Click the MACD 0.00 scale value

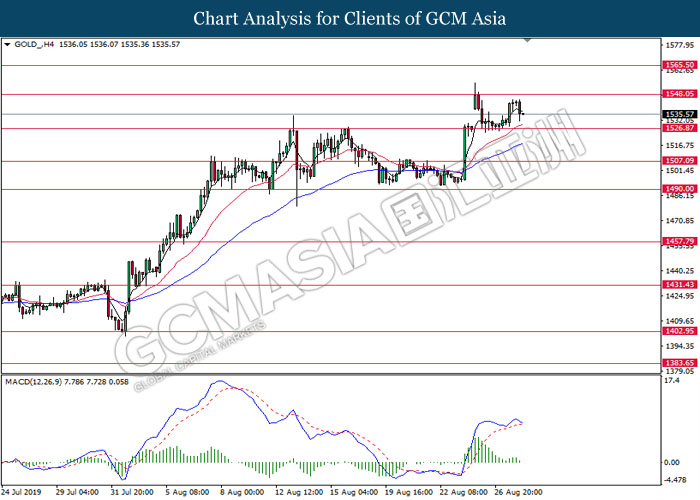pos(672,462)
